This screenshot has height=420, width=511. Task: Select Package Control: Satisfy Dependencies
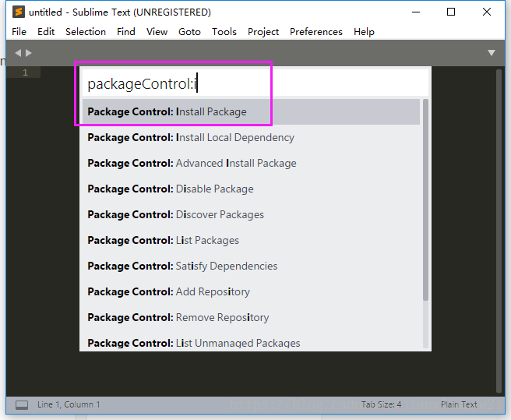click(x=251, y=266)
